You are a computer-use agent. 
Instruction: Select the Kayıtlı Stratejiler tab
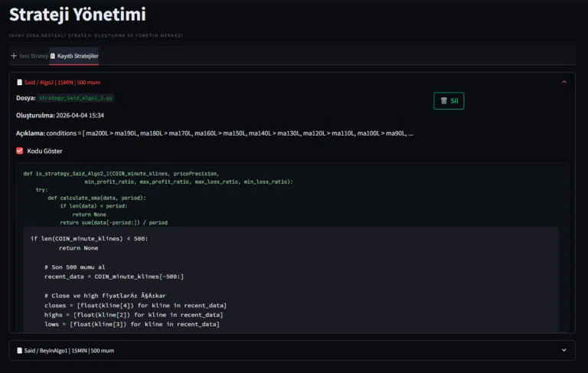point(73,56)
